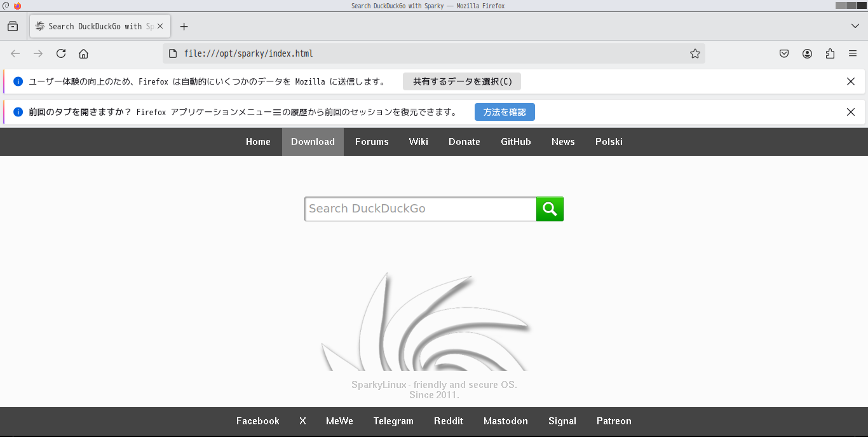Click the info icon on data sharing notification
Viewport: 868px width, 437px height.
(18, 81)
